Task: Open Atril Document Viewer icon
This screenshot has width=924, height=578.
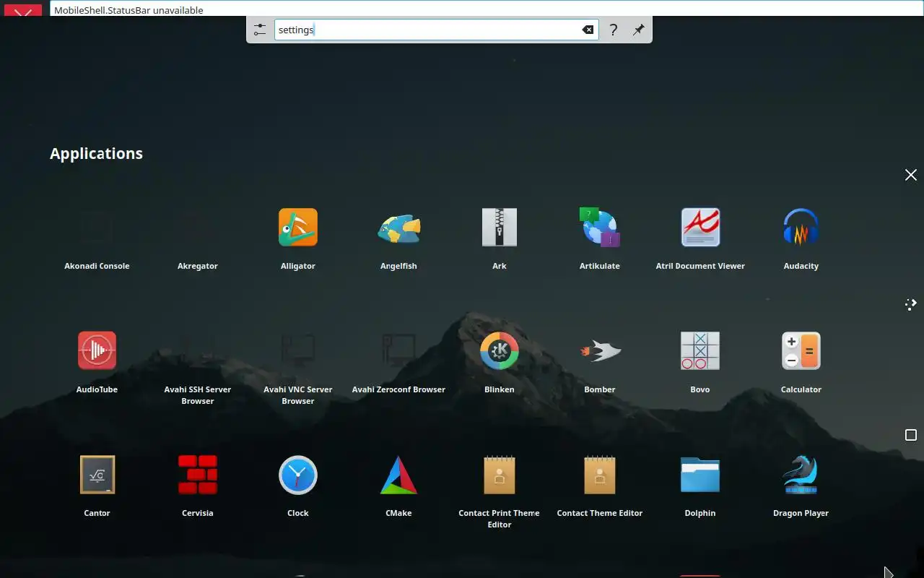Action: [700, 228]
